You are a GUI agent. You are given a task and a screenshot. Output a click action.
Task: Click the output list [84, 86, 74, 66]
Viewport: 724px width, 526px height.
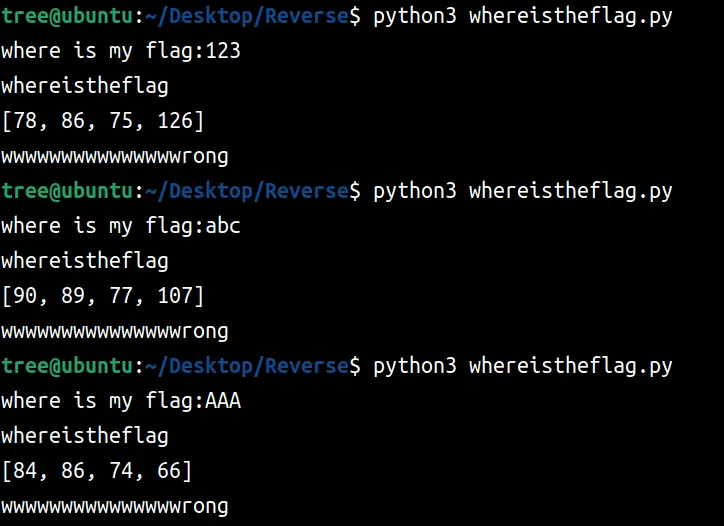(x=97, y=471)
